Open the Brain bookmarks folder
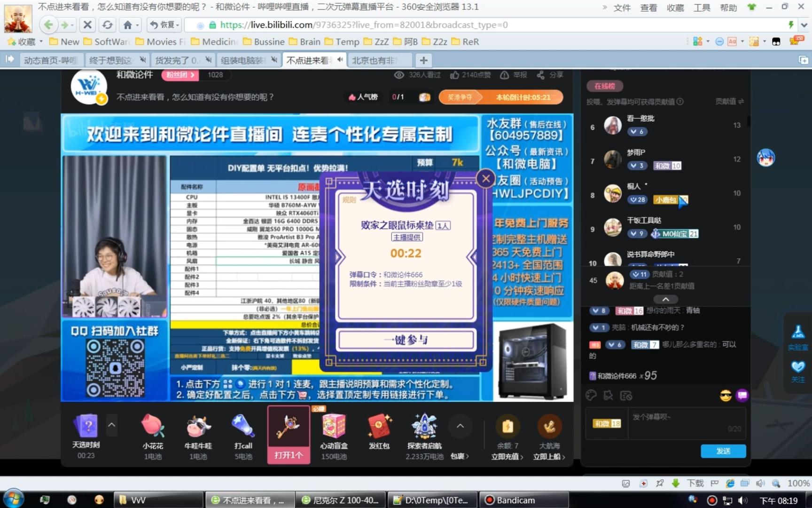 click(x=304, y=42)
